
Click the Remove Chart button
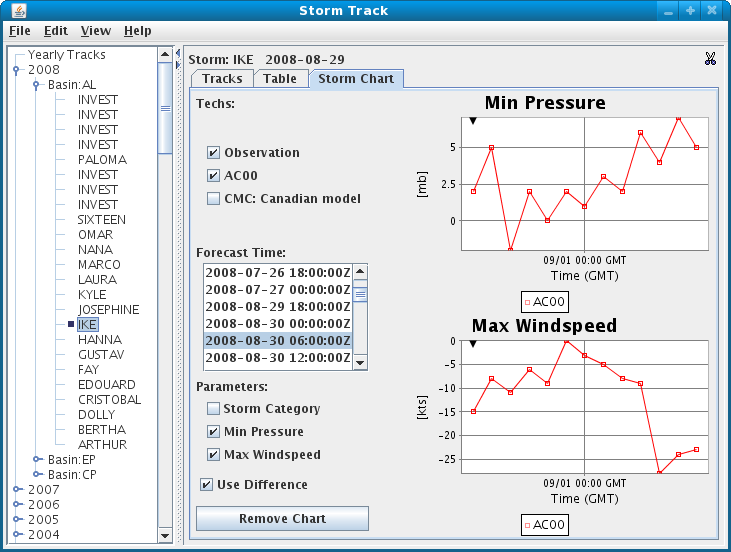pos(282,519)
